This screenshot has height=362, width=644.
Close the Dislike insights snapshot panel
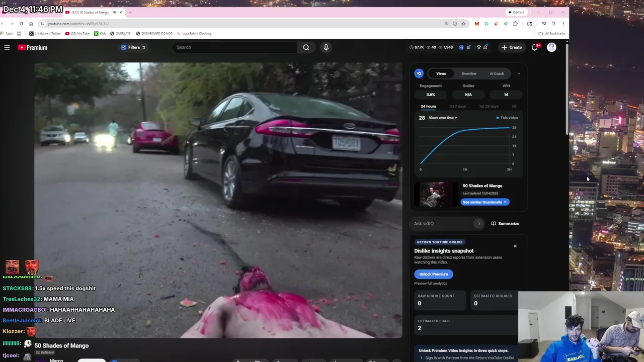coord(515,246)
